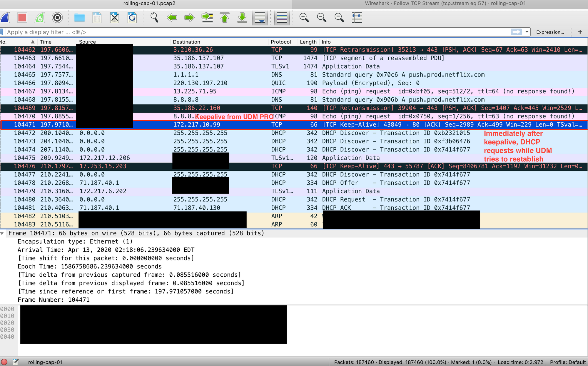The image size is (588, 366).
Task: Toggle auto-scroll during live capture
Action: point(260,18)
